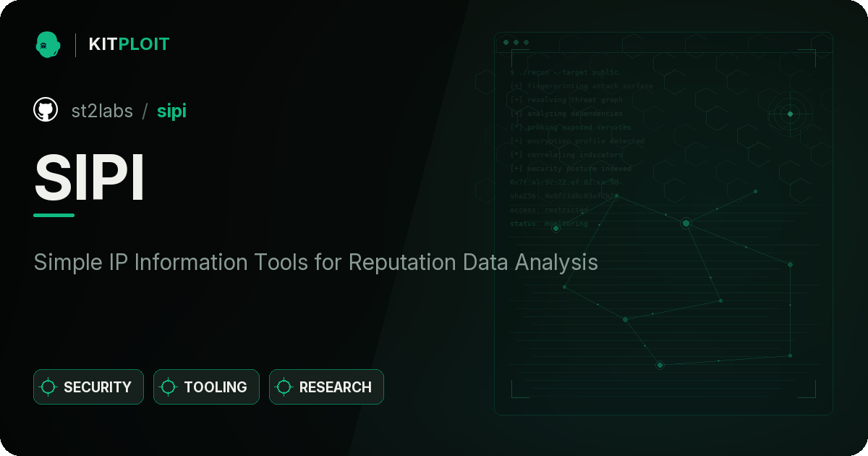Screen dimensions: 868x456
Task: Click the 'security posture indexed' terminal line
Action: pos(570,169)
